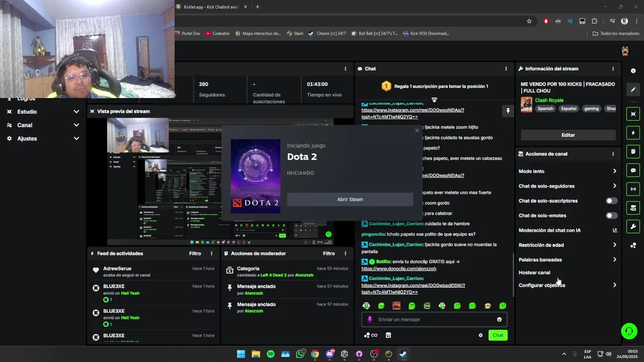
Task: Switch to the Kicklet.app browser tab
Action: click(211, 7)
